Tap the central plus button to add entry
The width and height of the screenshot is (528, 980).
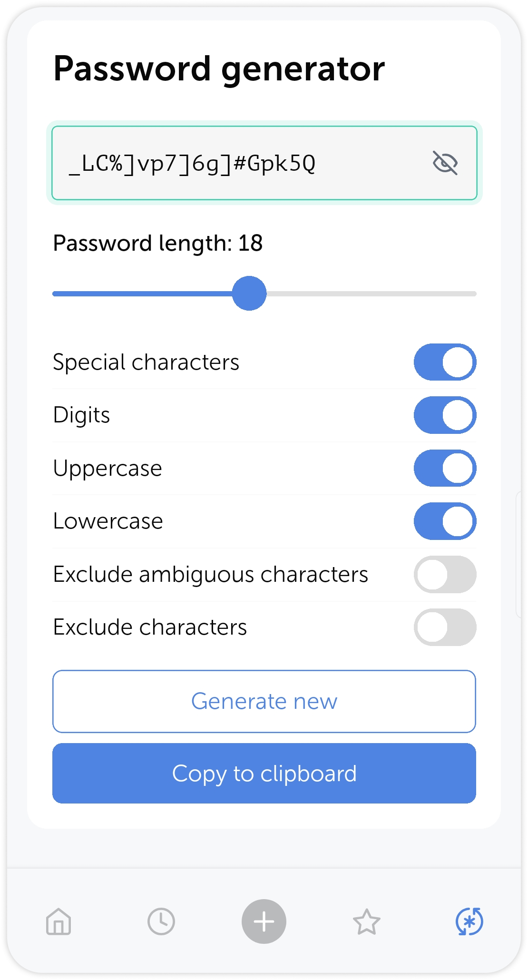coord(264,921)
